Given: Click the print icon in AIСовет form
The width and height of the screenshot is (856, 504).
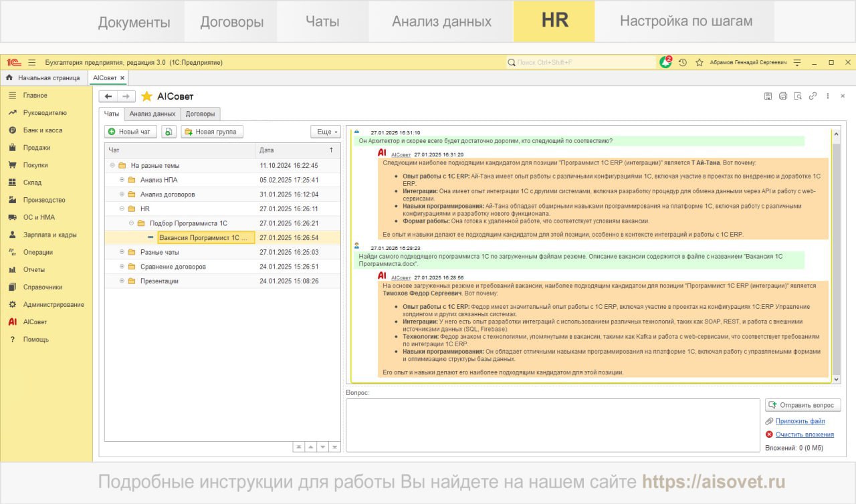Looking at the screenshot, I should 783,96.
